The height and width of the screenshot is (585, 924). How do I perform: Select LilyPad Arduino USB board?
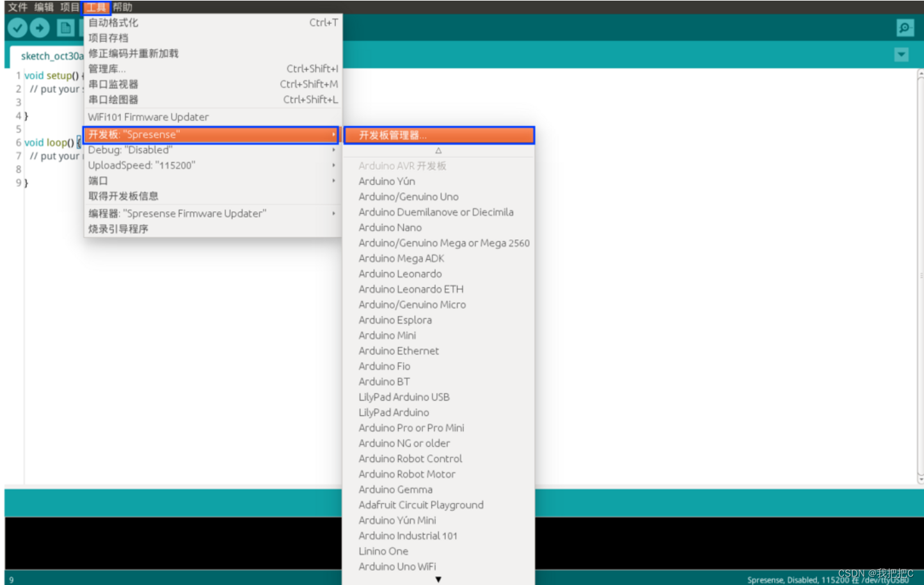[x=438, y=397]
